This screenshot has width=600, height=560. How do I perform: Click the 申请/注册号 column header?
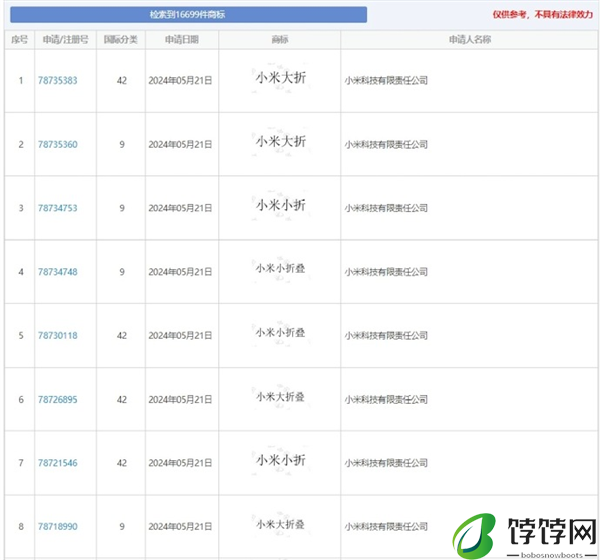65,39
